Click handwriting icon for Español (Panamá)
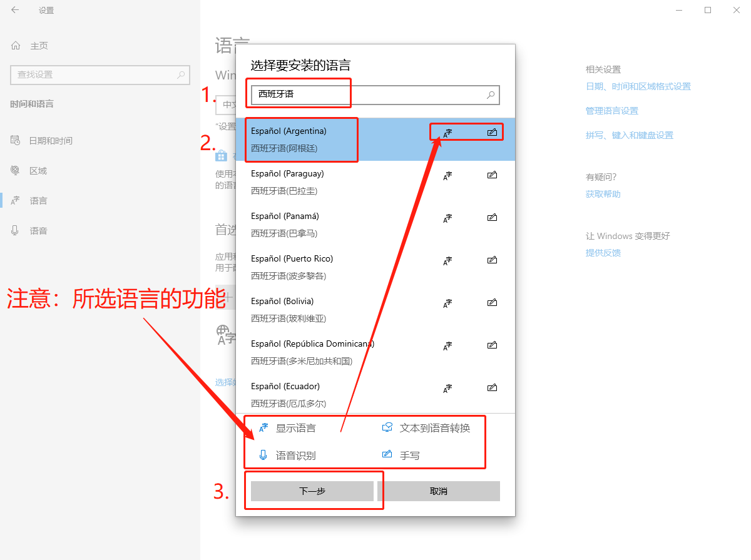 (x=492, y=217)
